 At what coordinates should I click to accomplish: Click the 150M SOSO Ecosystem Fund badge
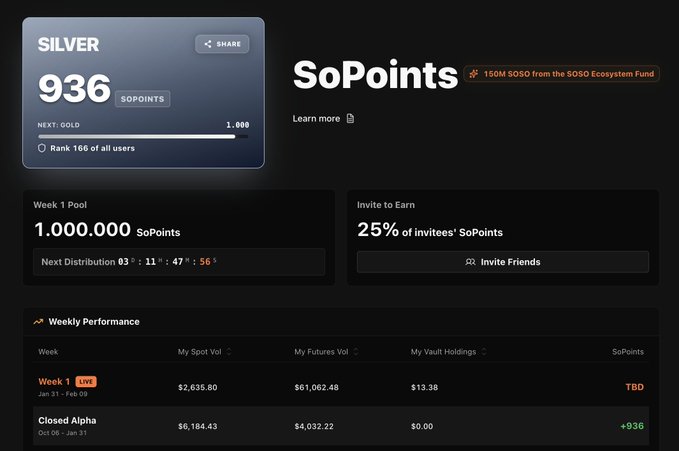coord(561,74)
